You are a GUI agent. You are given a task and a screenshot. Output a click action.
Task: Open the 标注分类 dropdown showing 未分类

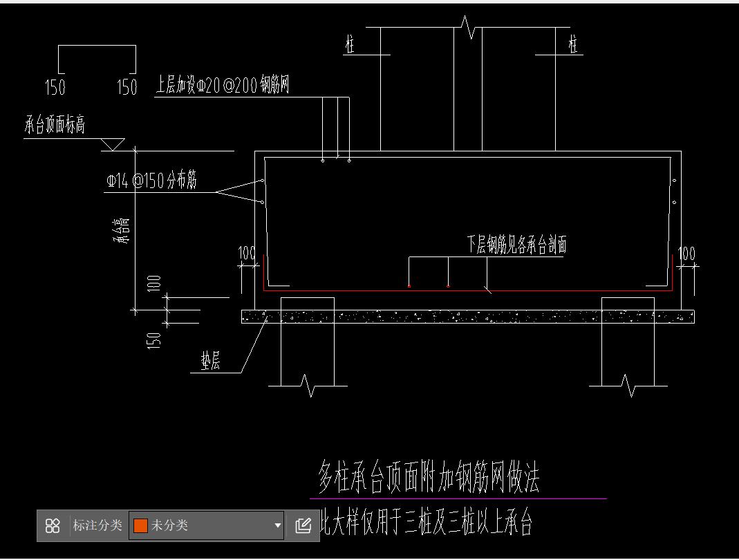tap(207, 525)
